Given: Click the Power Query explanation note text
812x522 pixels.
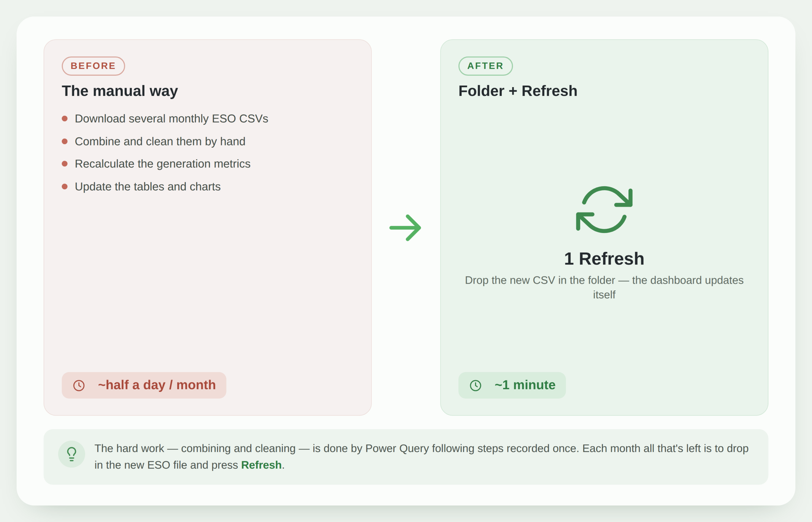Looking at the screenshot, I should point(421,457).
